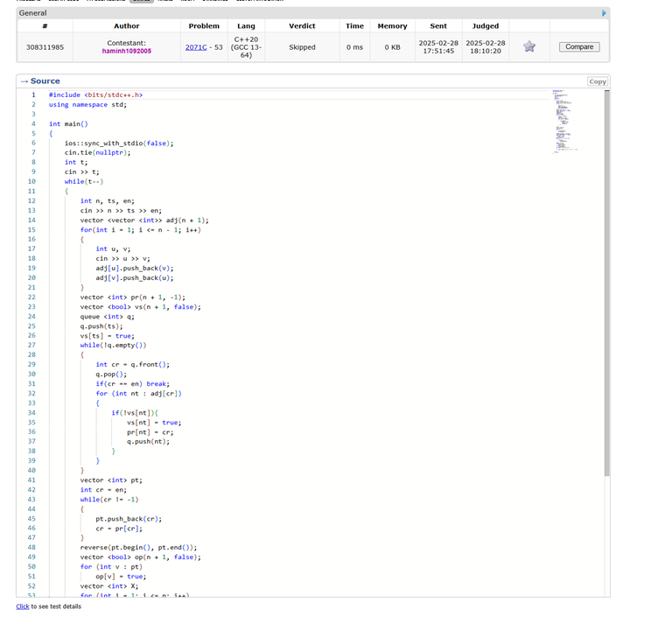Click the source code vertical scrollbar
The width and height of the screenshot is (672, 623).
point(606,280)
